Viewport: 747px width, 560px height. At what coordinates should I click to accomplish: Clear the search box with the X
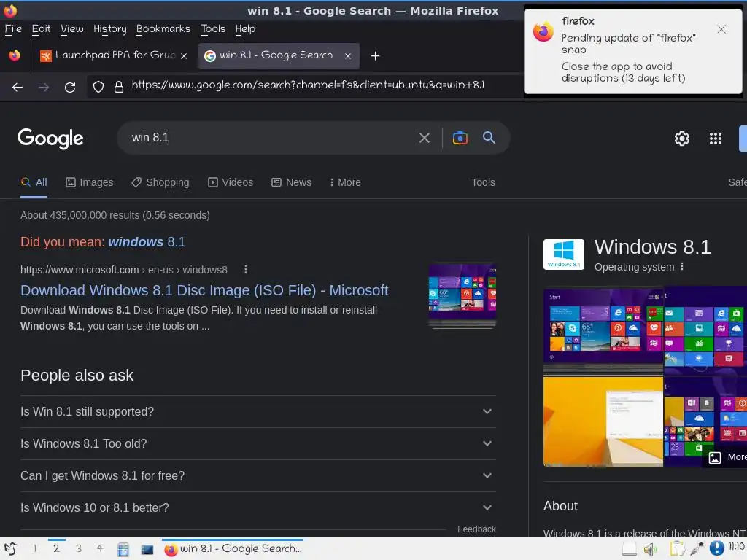[424, 138]
